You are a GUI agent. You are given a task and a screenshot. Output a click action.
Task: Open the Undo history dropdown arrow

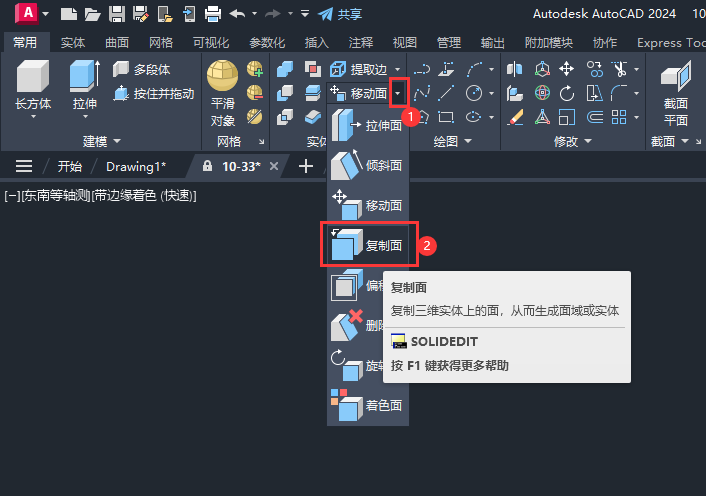click(x=254, y=14)
